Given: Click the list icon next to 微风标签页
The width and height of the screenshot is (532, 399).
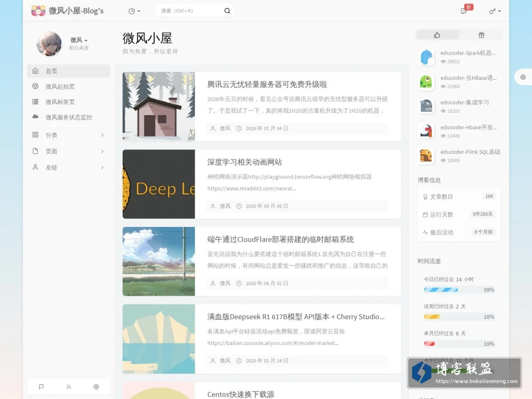Looking at the screenshot, I should pyautogui.click(x=35, y=102).
